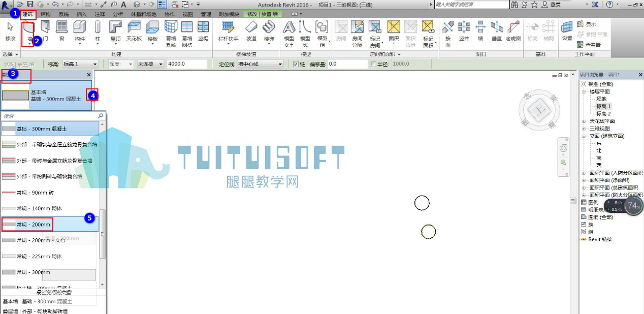
Task: Open the 定位线 墙中心线 dropdown
Action: [x=260, y=64]
